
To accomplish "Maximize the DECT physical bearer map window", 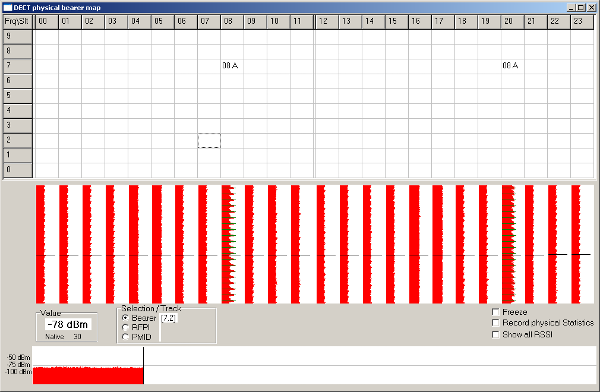I will point(580,7).
